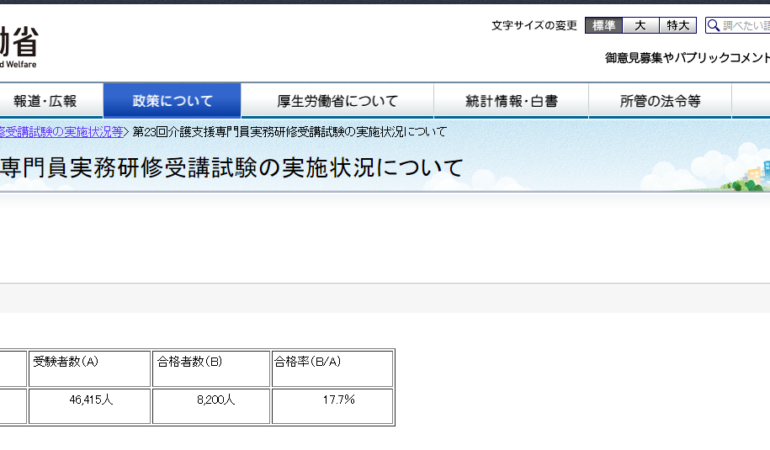The image size is (770, 450).
Task: Click the 46,415人 table cell
Action: click(90, 405)
